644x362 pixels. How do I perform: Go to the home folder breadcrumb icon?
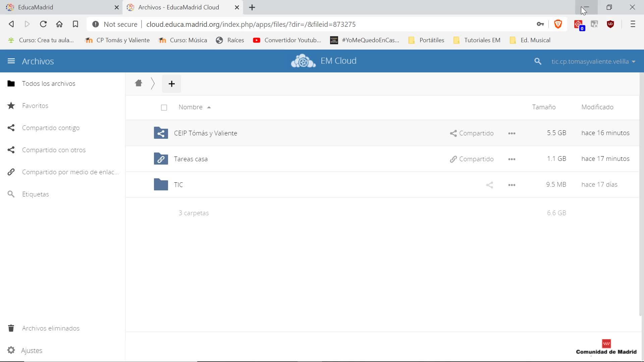click(139, 83)
